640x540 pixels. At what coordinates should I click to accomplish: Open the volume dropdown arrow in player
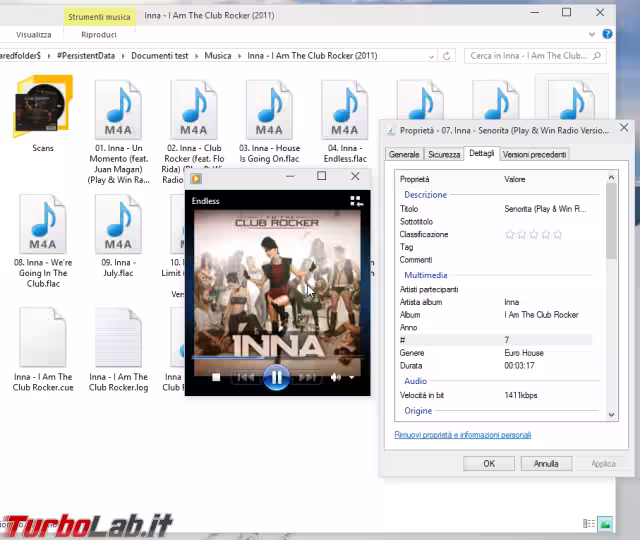(x=351, y=378)
